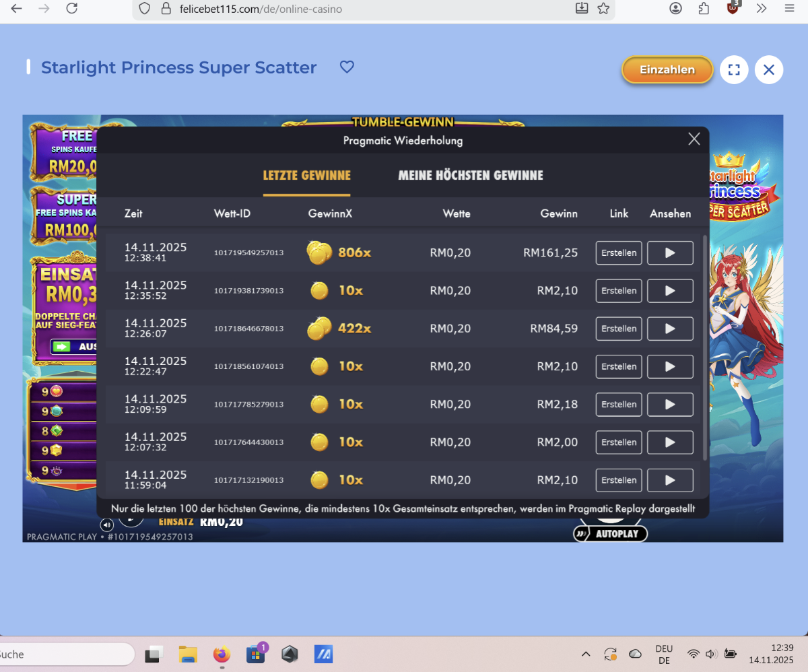Create link for the 806x win
The height and width of the screenshot is (672, 808).
click(619, 253)
